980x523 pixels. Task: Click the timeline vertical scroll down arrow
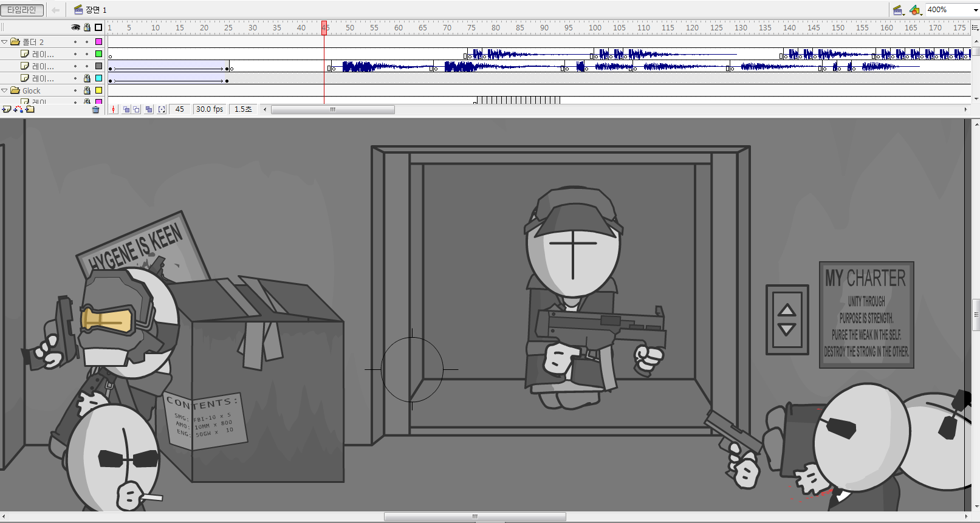[x=976, y=98]
